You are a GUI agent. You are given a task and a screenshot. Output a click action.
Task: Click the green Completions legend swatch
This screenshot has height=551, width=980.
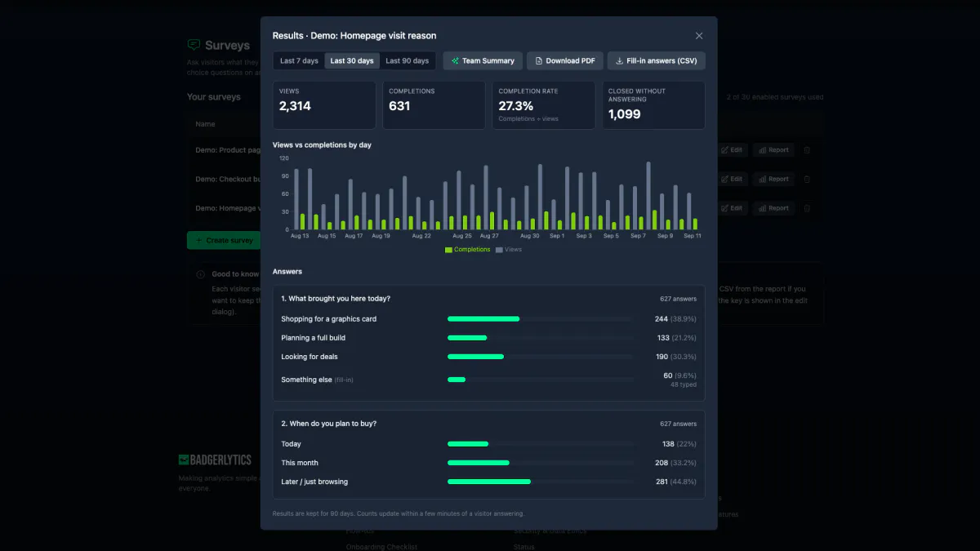click(448, 250)
